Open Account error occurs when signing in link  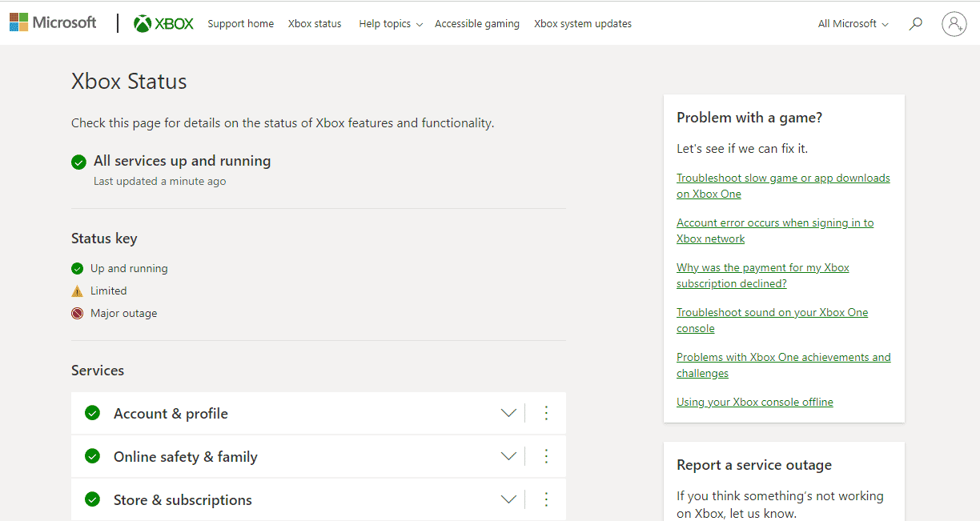[775, 230]
